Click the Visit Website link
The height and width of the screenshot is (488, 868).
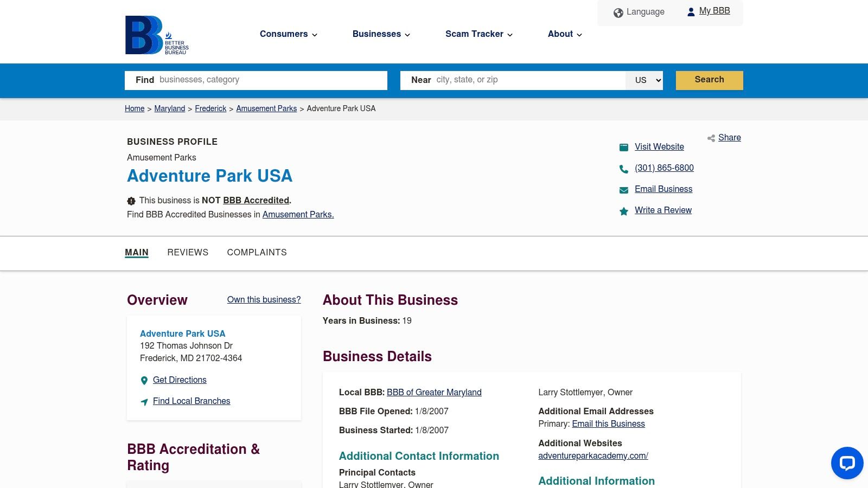click(659, 147)
